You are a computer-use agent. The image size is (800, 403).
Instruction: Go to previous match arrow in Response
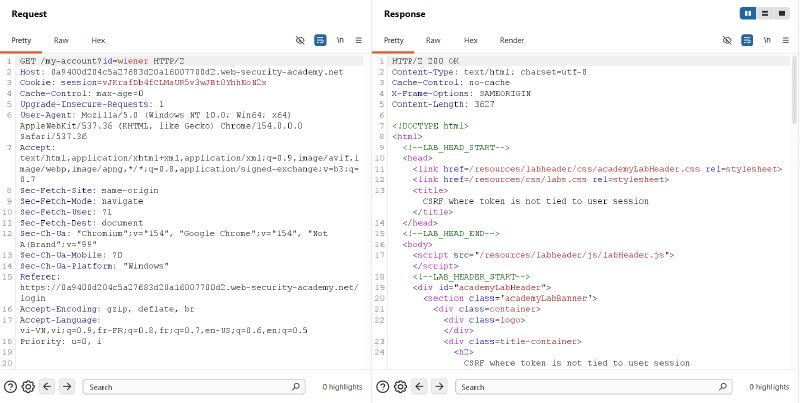pos(419,387)
